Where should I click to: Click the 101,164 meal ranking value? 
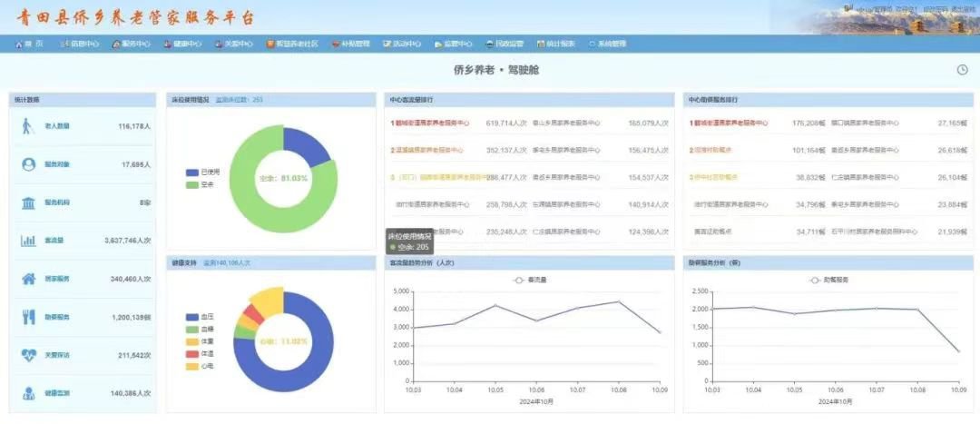tap(810, 150)
